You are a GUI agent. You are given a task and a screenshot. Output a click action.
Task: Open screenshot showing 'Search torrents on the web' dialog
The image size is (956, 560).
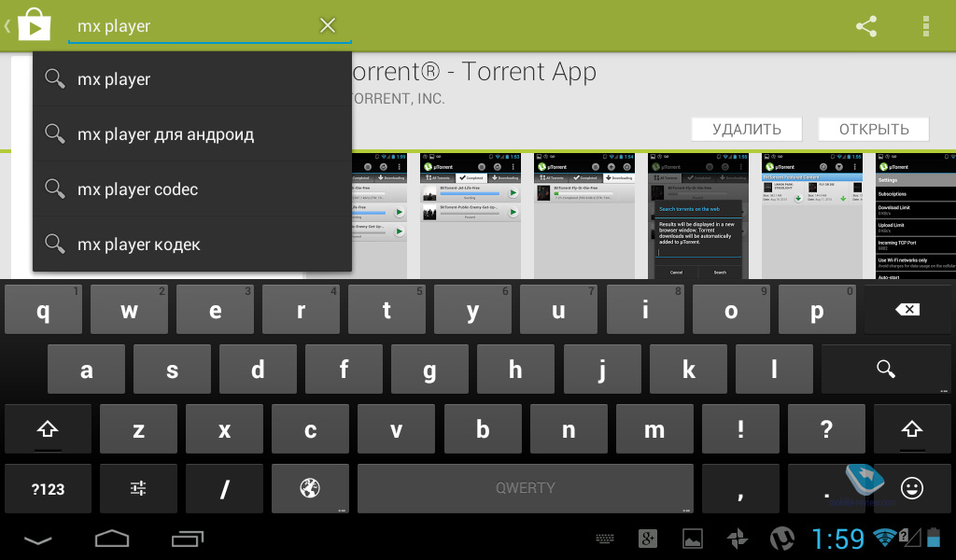[x=698, y=217]
